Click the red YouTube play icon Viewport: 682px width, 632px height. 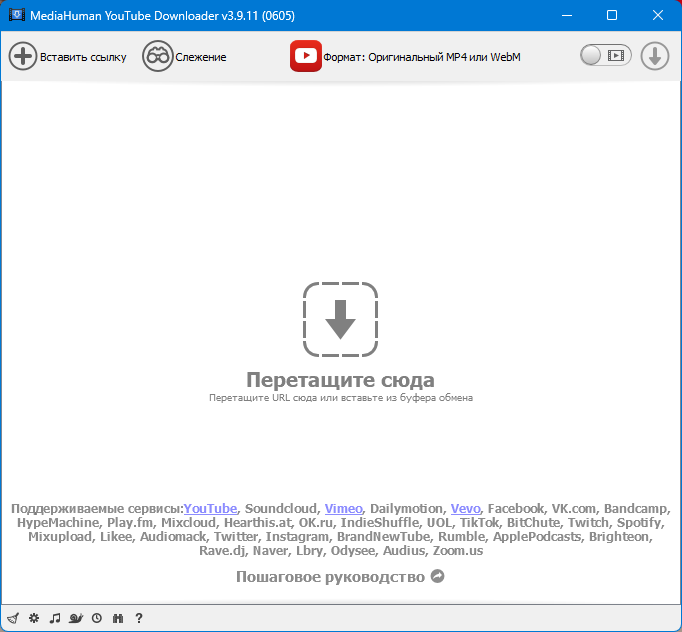[x=306, y=56]
